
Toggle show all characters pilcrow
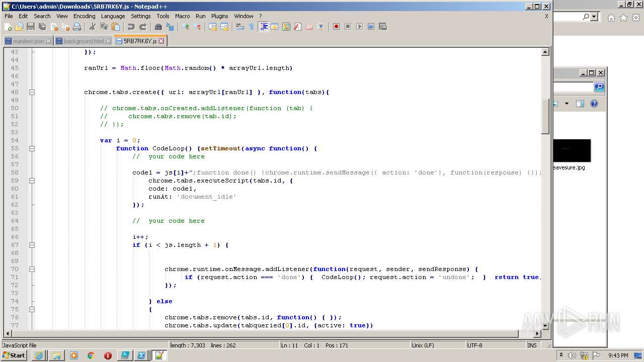pos(252,27)
